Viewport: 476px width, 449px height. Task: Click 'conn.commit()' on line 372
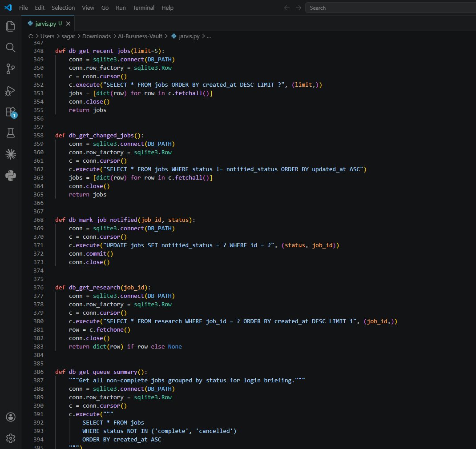pyautogui.click(x=91, y=254)
